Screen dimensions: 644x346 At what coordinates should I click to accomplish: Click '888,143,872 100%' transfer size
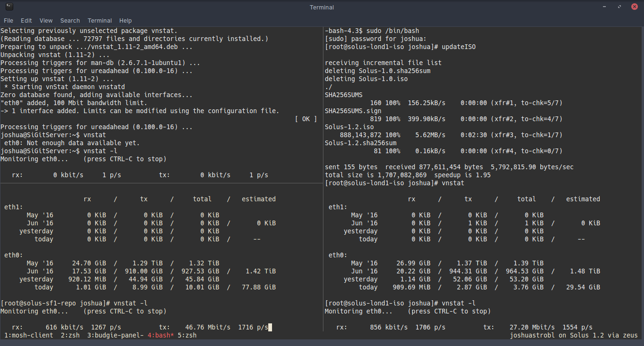click(370, 135)
